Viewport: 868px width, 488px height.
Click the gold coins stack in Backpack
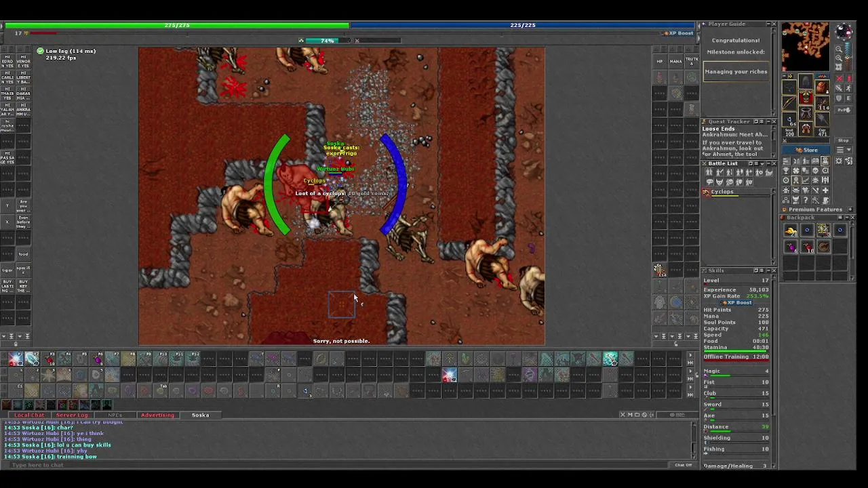(x=791, y=230)
